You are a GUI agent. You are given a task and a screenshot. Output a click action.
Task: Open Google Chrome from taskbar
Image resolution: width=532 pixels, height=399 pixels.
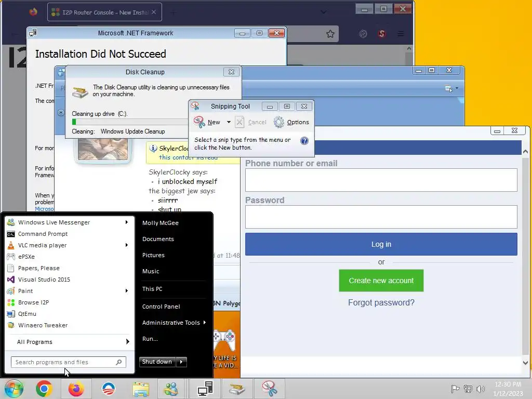pyautogui.click(x=44, y=389)
